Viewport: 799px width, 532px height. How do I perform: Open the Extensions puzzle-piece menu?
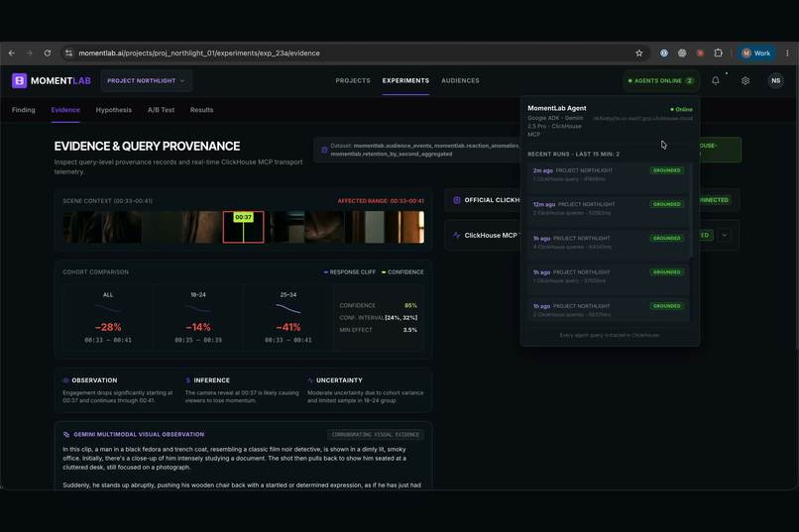[719, 53]
